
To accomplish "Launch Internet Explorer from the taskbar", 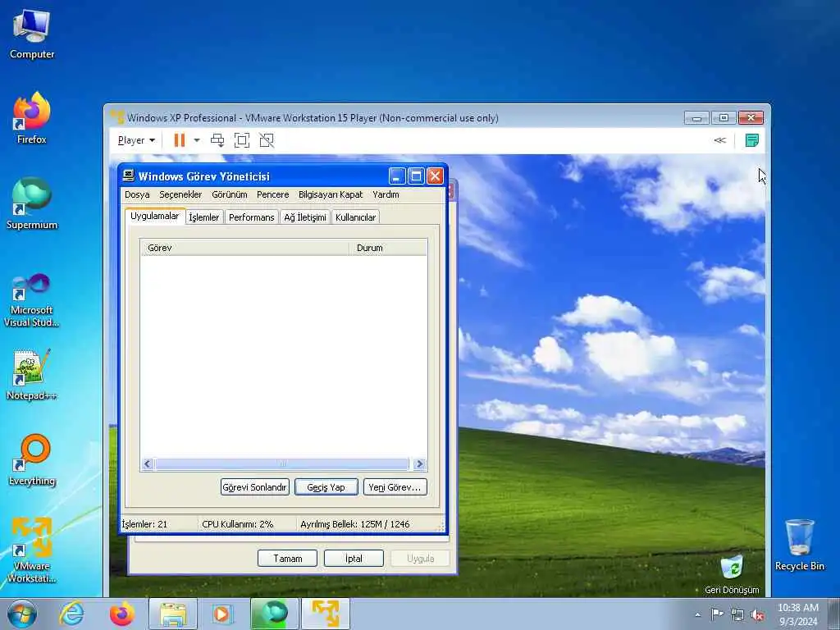I will pos(71,614).
